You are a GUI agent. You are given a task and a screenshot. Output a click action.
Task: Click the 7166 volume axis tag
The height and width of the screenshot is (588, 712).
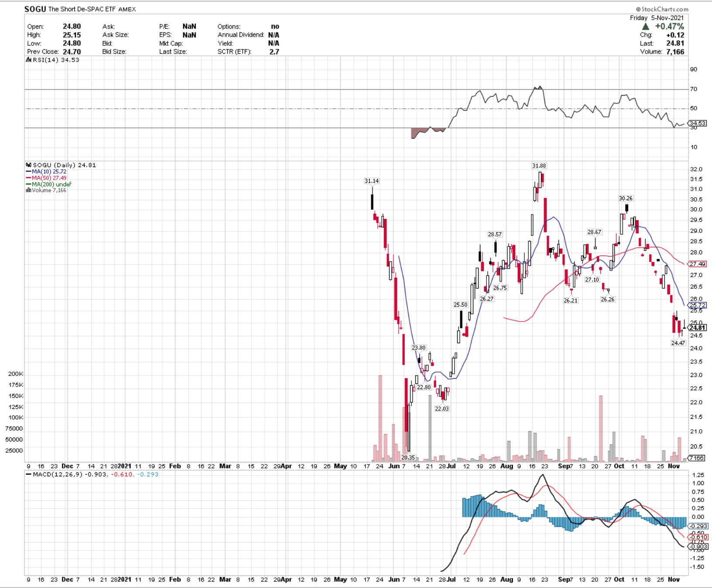[697, 458]
